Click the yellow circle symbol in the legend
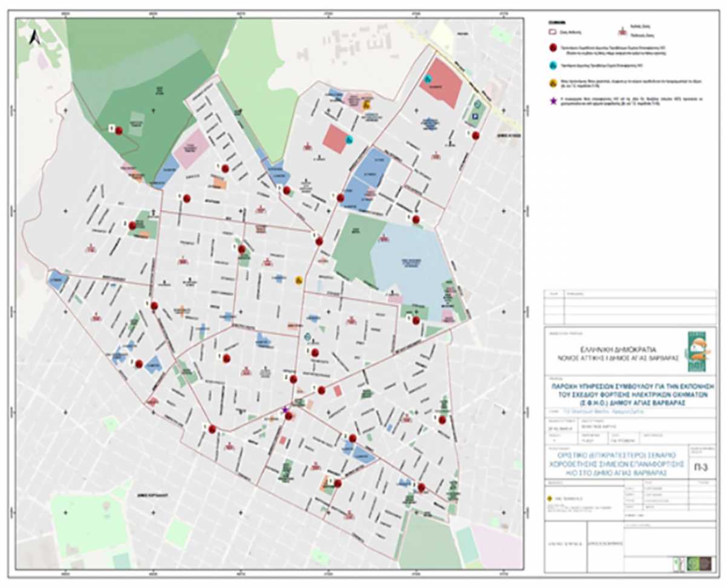The height and width of the screenshot is (588, 726). pyautogui.click(x=552, y=85)
